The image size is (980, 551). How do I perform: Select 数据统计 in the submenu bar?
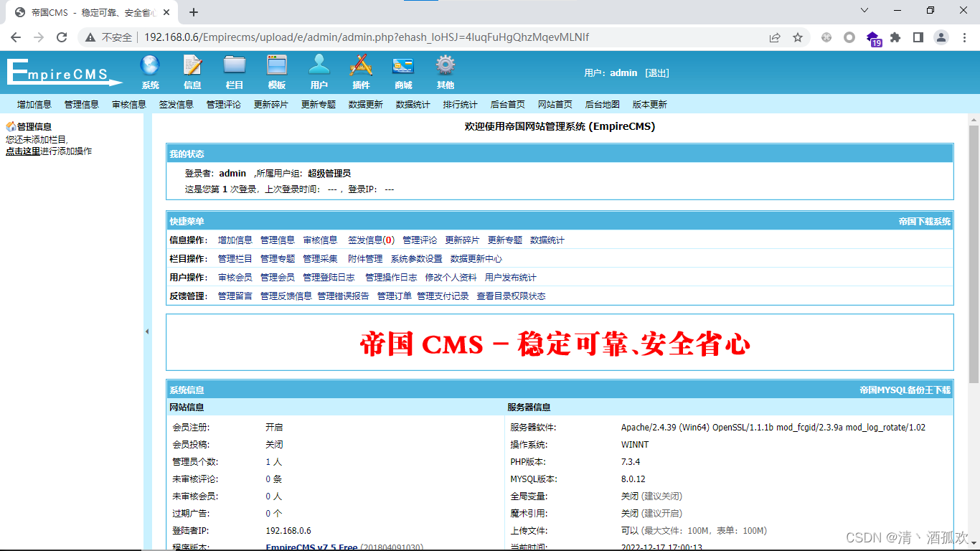[413, 104]
